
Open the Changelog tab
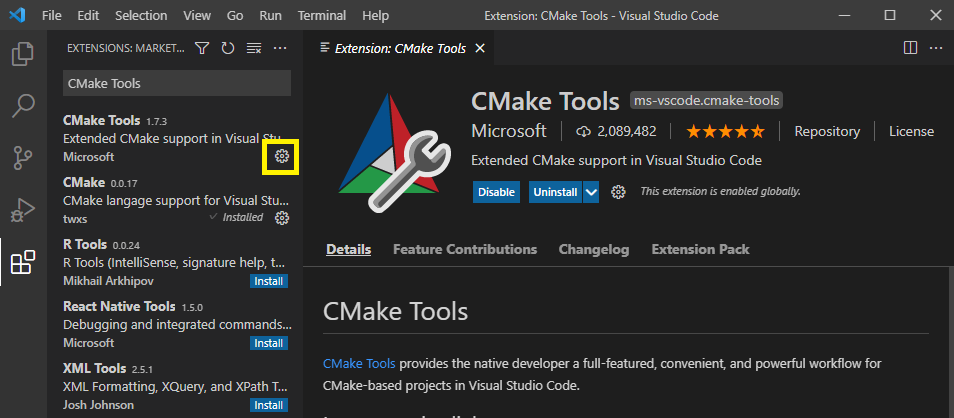point(594,249)
